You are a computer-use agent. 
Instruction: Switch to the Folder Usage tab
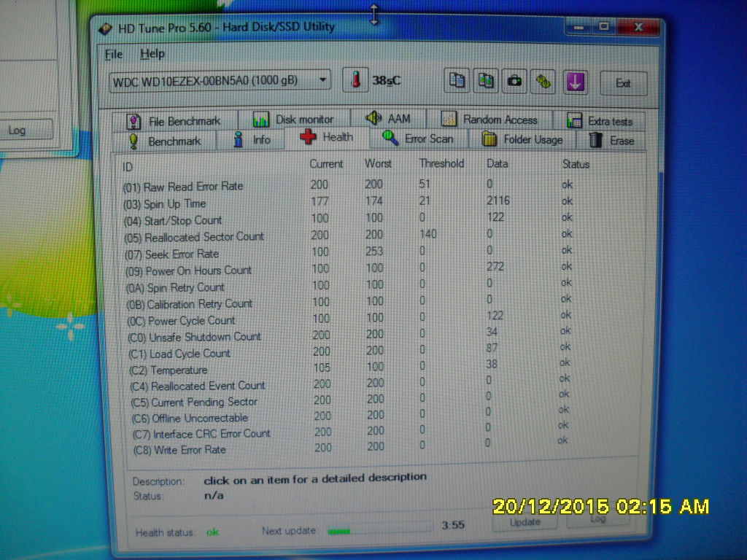522,139
